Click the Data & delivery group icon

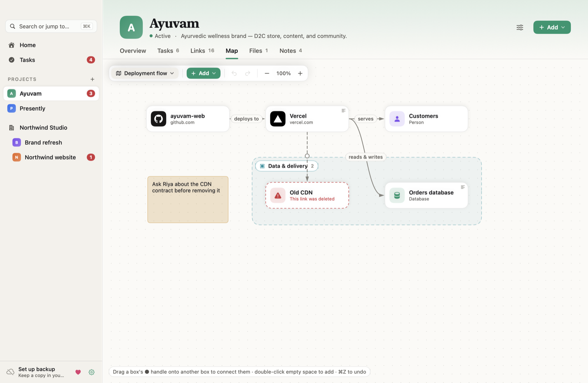(262, 166)
